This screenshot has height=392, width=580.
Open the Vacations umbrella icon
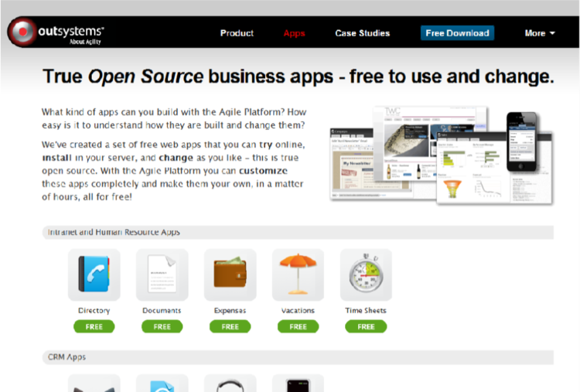pyautogui.click(x=299, y=274)
